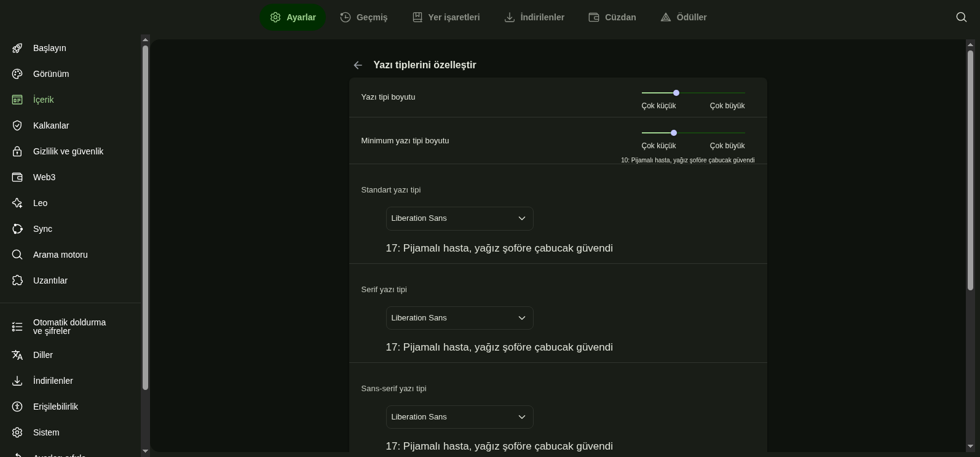
Task: Go to the Ödüller tab
Action: point(683,17)
